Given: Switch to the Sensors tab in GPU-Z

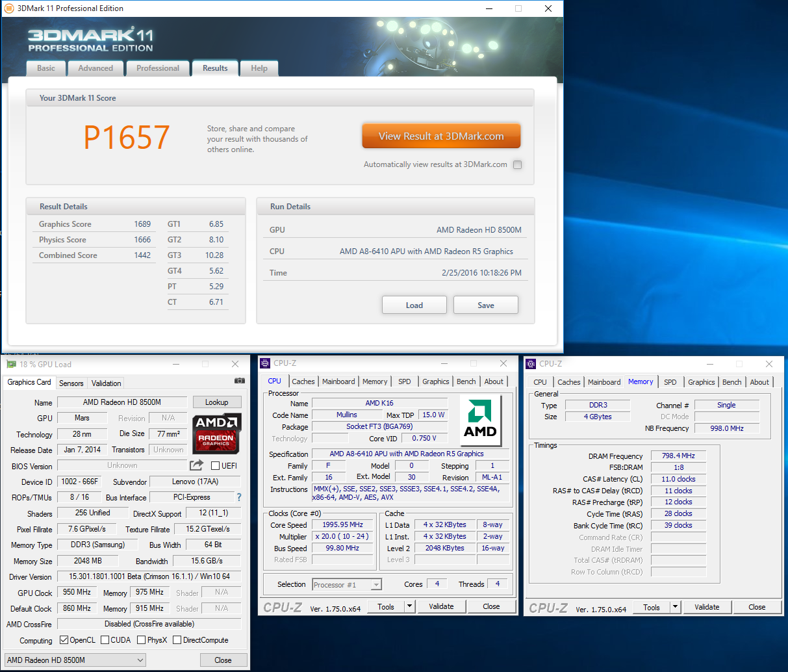Looking at the screenshot, I should pyautogui.click(x=71, y=383).
